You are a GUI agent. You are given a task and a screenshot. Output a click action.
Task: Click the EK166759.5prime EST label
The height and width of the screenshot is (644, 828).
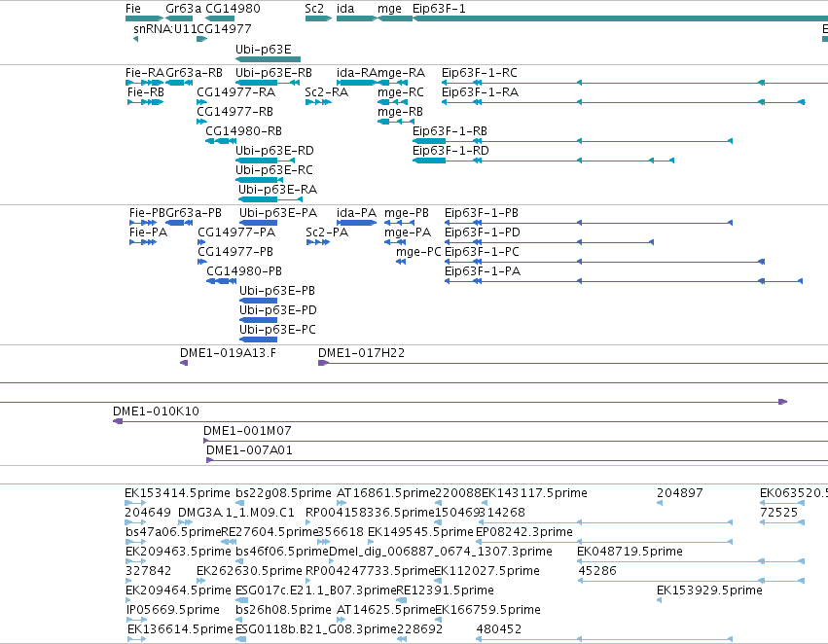(x=487, y=610)
